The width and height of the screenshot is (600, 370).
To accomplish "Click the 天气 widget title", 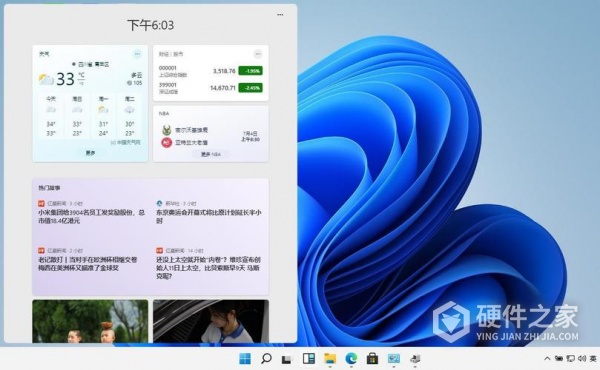I will [x=44, y=54].
